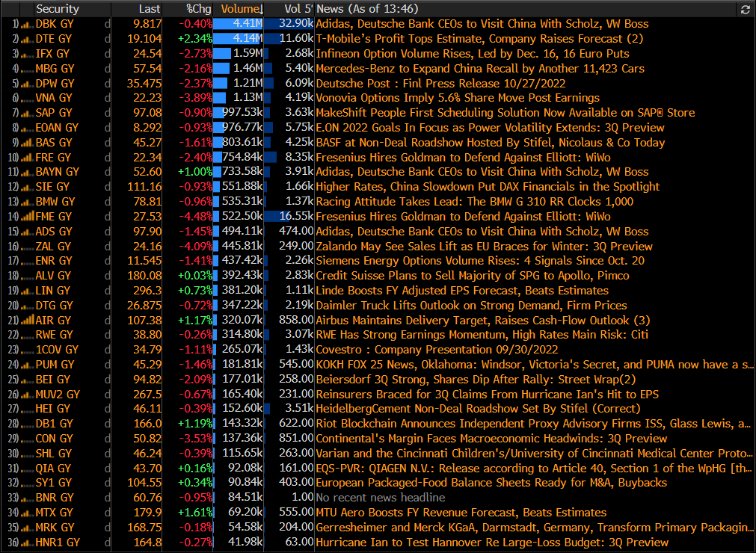This screenshot has width=756, height=553.
Task: Click the refresh icon in the News header
Action: coord(745,10)
